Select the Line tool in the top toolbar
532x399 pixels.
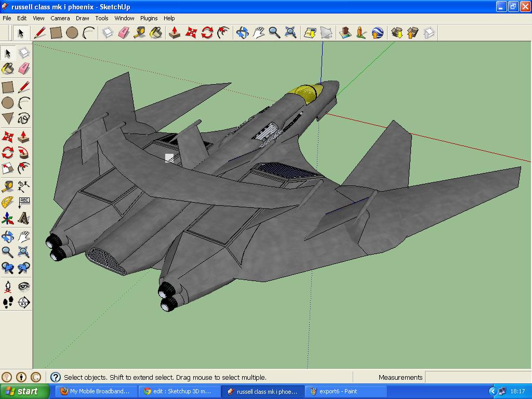click(x=40, y=33)
